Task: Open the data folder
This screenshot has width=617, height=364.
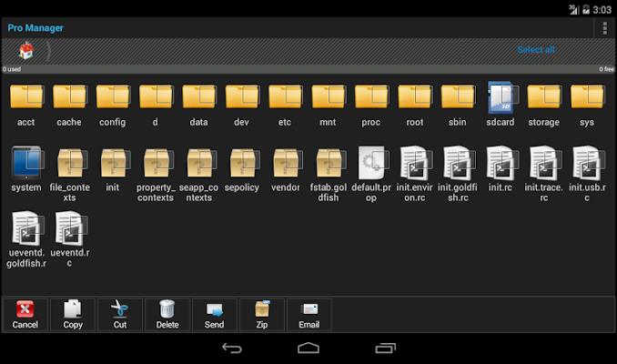Action: pos(198,105)
